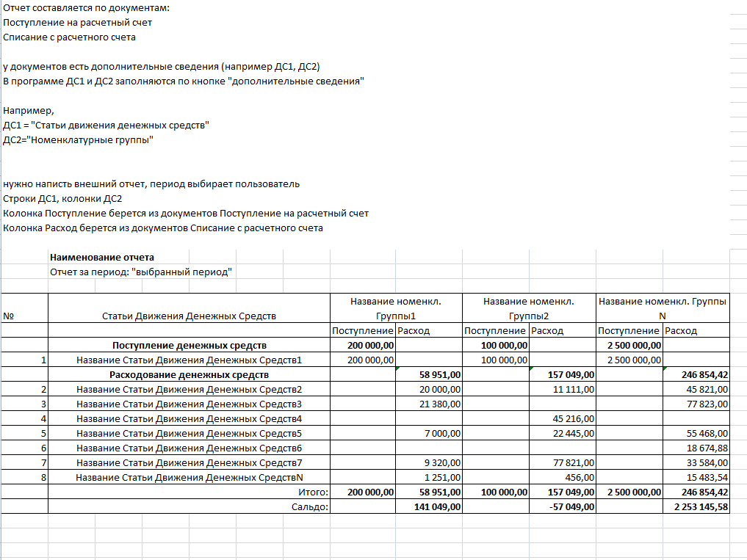Viewport: 747px width, 560px height.
Task: Select the bold "Поступление денежных средств" row label
Action: click(189, 345)
